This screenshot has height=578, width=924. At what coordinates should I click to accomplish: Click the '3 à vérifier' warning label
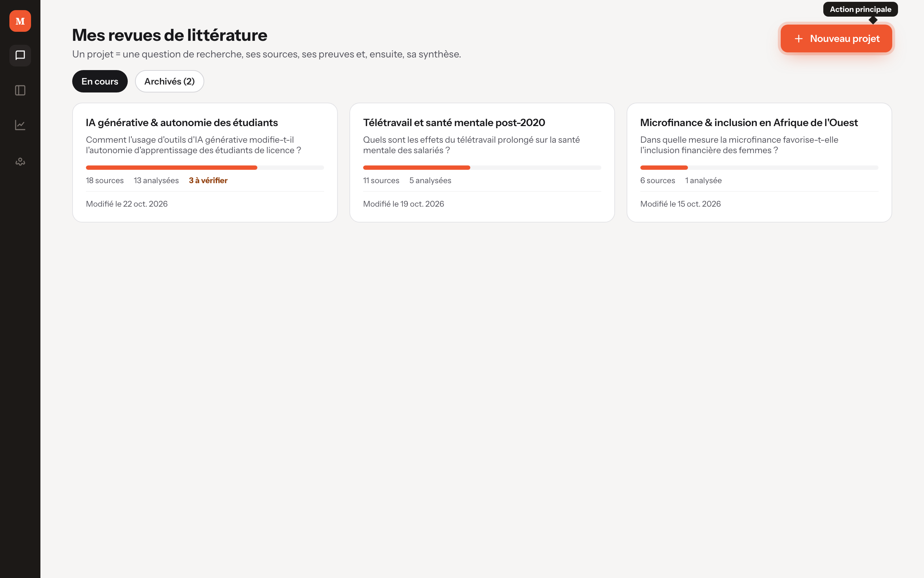click(208, 180)
